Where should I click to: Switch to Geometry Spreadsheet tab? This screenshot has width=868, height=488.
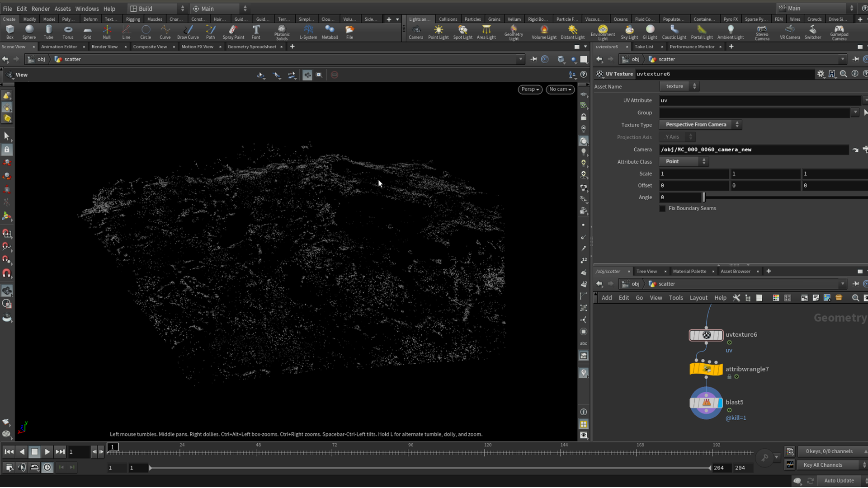(252, 47)
